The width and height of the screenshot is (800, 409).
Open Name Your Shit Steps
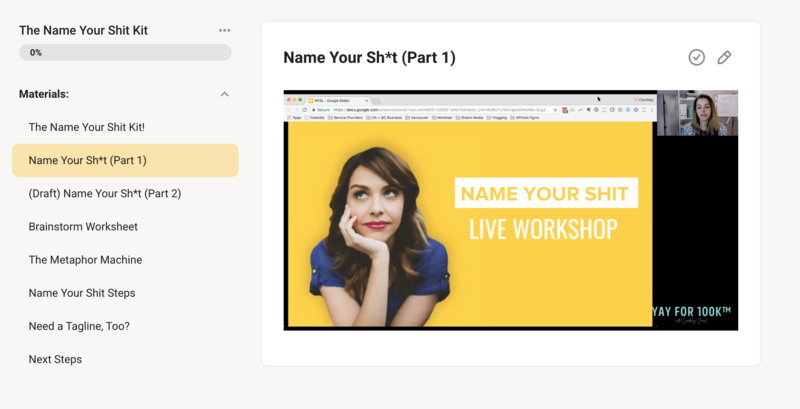point(82,292)
